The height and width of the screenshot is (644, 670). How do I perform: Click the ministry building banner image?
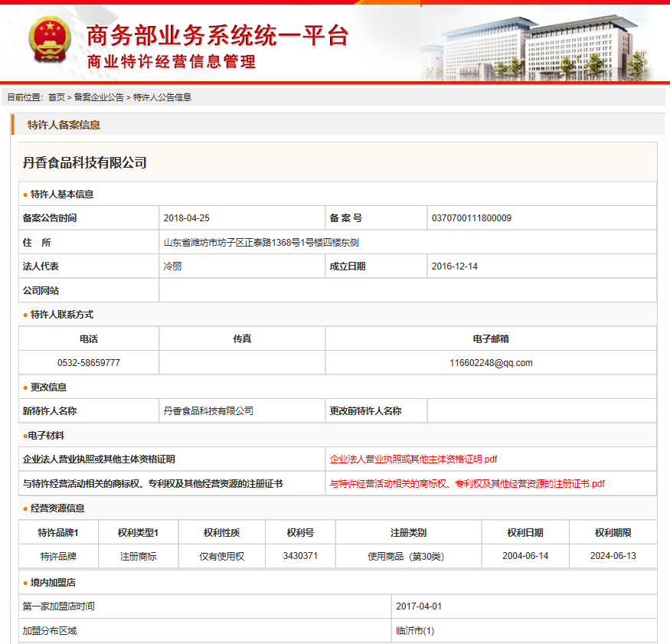(538, 48)
